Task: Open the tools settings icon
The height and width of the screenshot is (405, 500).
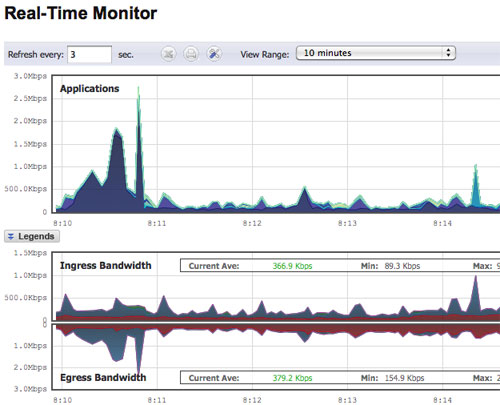Action: [x=214, y=54]
